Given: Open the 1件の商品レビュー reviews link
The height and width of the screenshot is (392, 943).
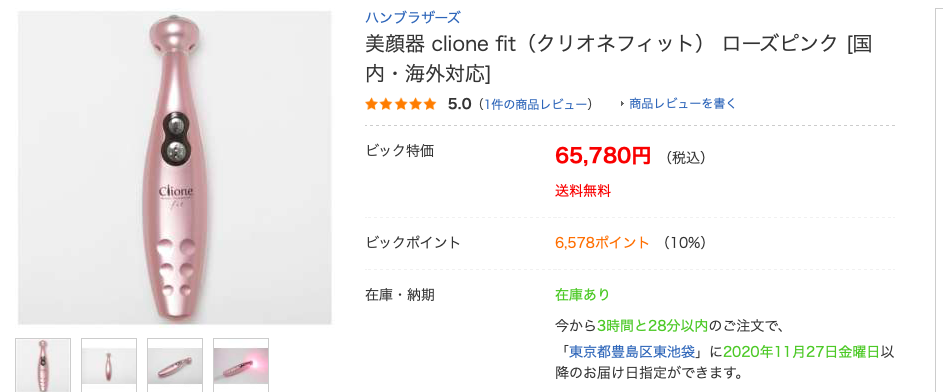Looking at the screenshot, I should 536,104.
